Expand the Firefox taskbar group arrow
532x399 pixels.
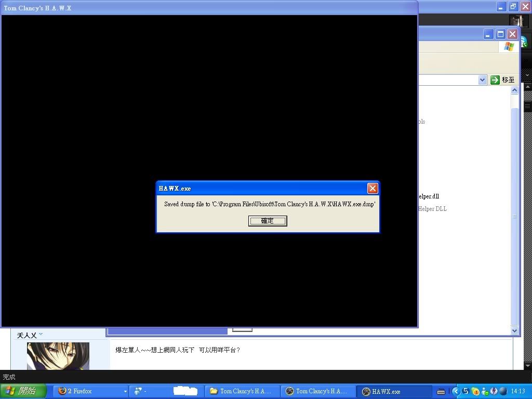pyautogui.click(x=125, y=392)
